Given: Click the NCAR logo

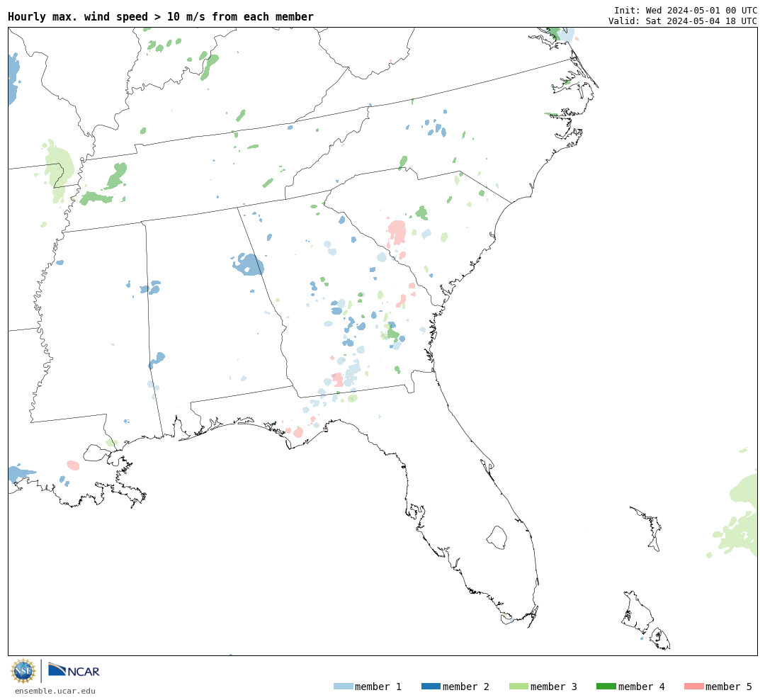Looking at the screenshot, I should point(74,670).
